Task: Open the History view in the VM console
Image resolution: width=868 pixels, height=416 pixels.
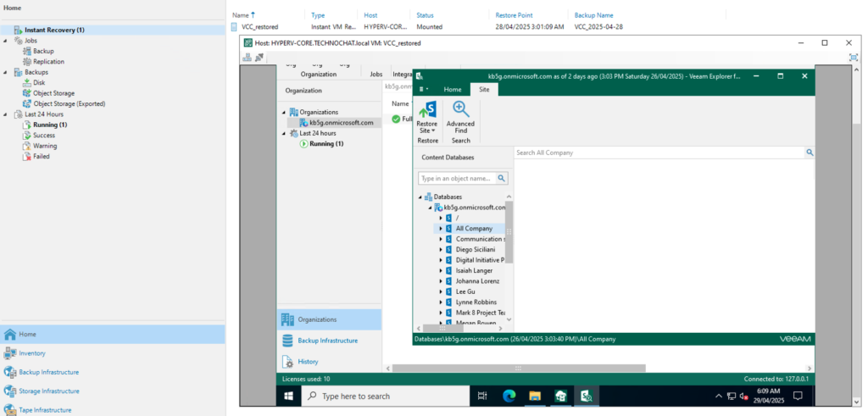Action: click(308, 362)
